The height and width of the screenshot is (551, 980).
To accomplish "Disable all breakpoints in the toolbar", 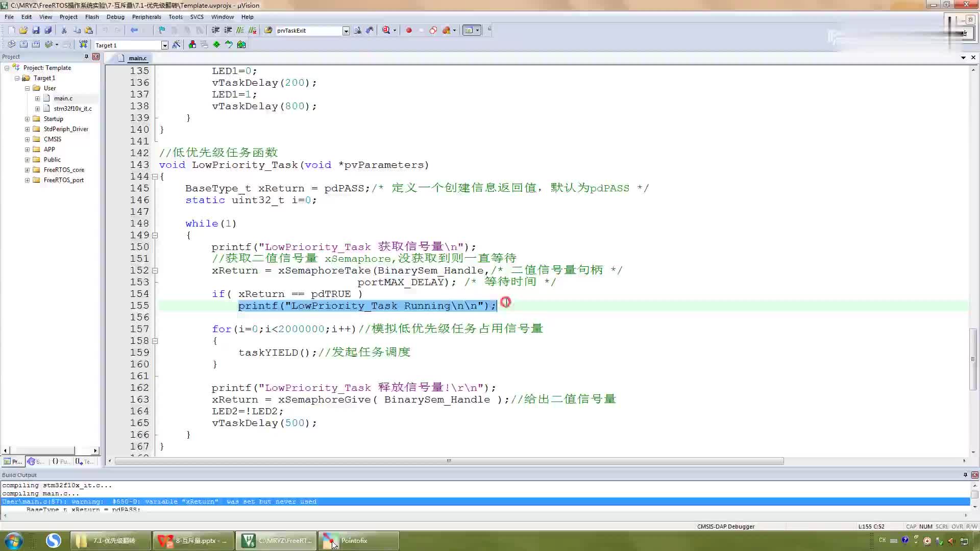I will click(x=433, y=30).
